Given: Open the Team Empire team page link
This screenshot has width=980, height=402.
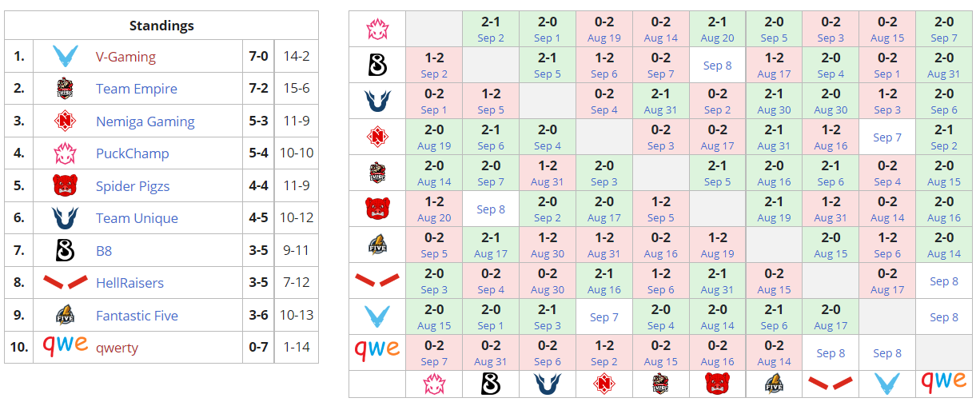Looking at the screenshot, I should (x=136, y=89).
